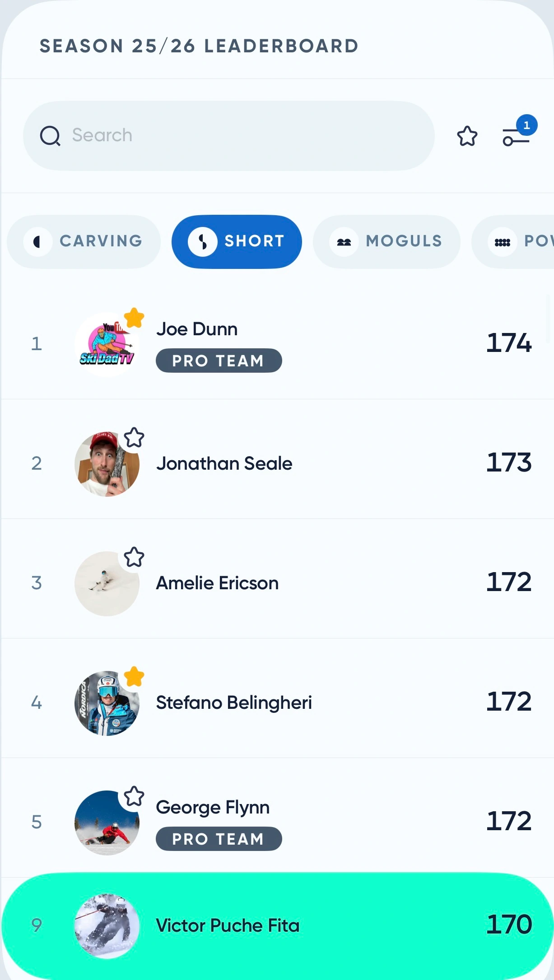This screenshot has width=554, height=980.
Task: Click the search magnifier icon
Action: pyautogui.click(x=50, y=135)
